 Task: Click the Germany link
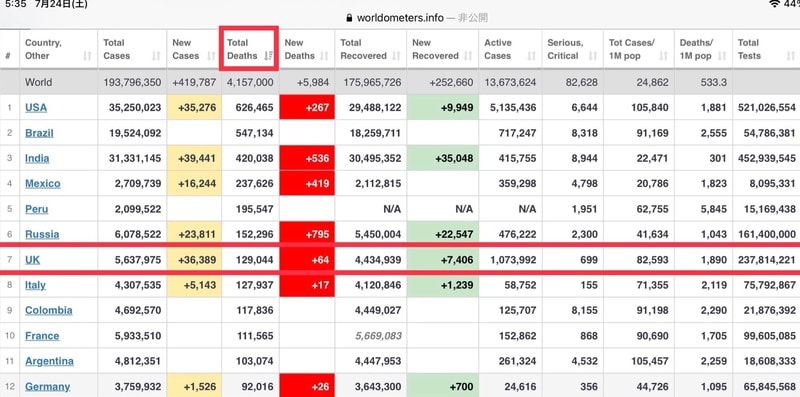tap(47, 386)
